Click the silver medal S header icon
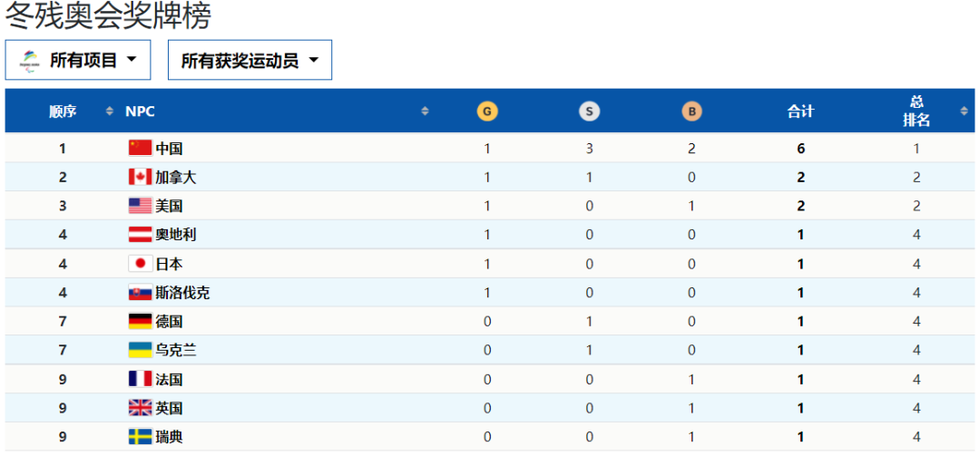The image size is (980, 456). tap(589, 112)
